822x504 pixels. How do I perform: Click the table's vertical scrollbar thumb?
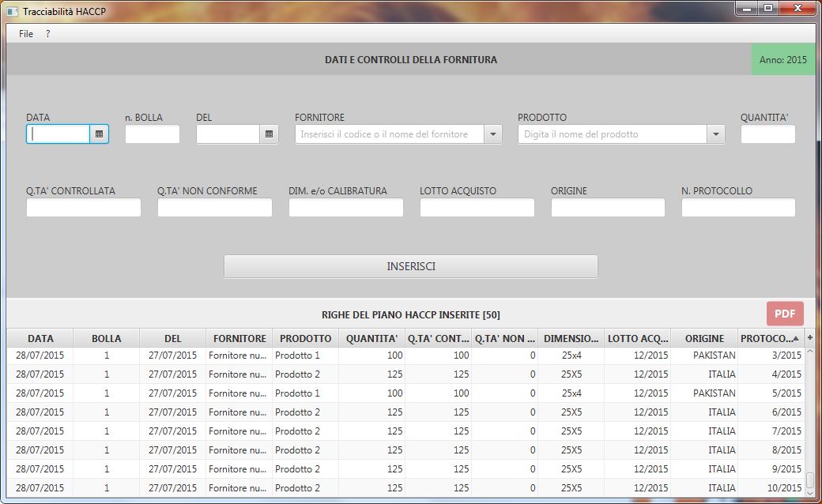tap(809, 480)
